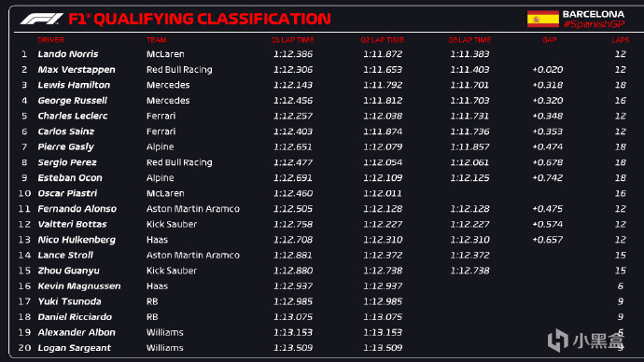Click Lewis Hamilton's Q3 time 1:11.701
The image size is (644, 362).
coord(469,85)
